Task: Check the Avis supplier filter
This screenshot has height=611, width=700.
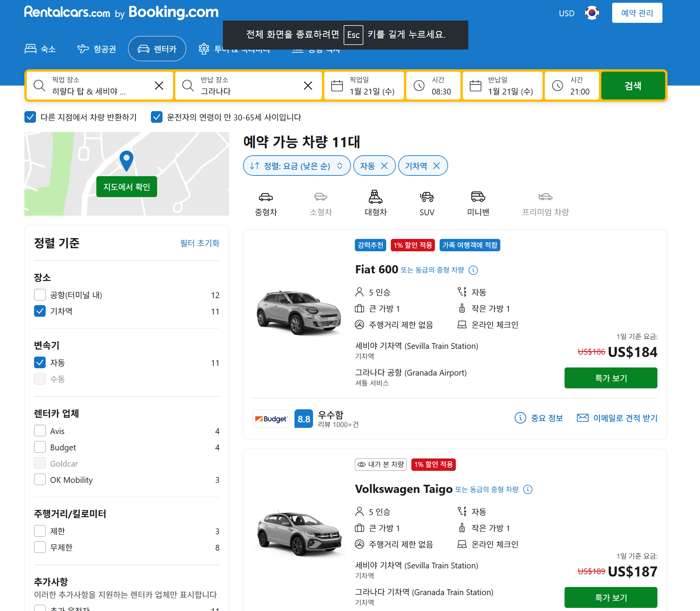Action: click(40, 431)
